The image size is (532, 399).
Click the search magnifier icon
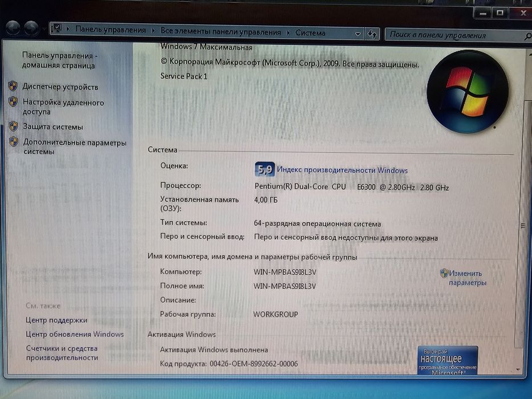[528, 35]
